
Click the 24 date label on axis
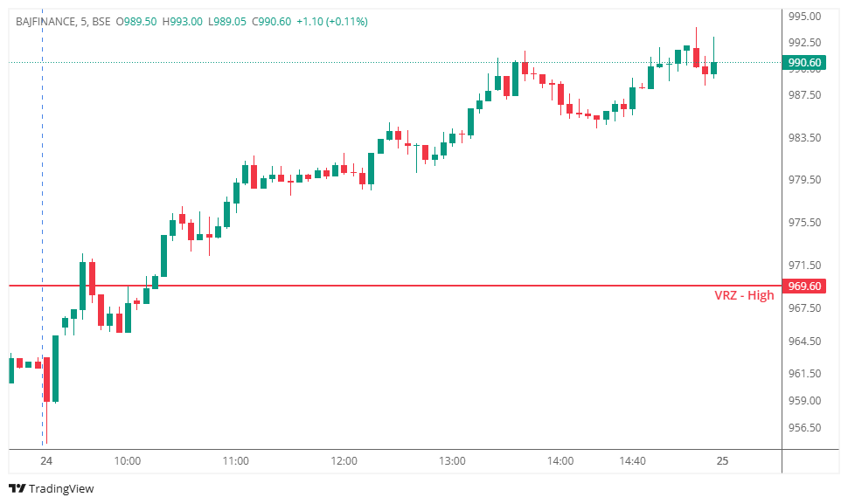(x=46, y=461)
